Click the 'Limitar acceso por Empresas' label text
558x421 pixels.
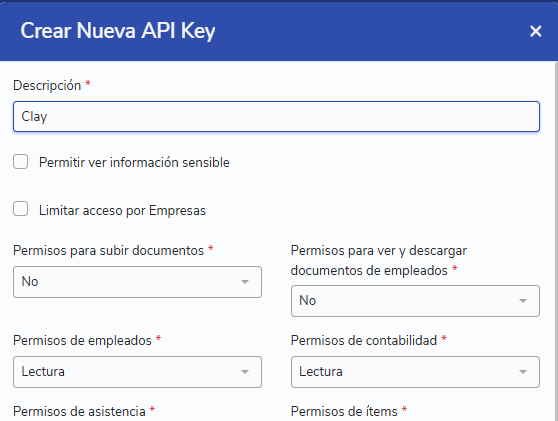122,210
